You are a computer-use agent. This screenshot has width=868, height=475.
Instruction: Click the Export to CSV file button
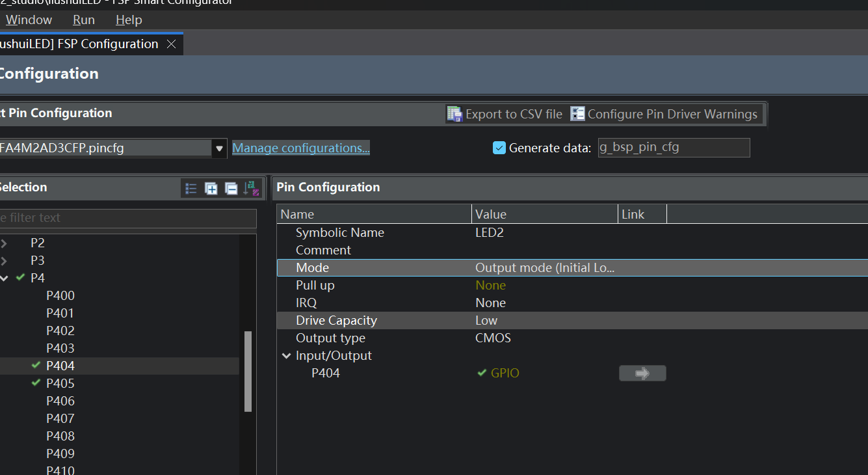(x=505, y=114)
